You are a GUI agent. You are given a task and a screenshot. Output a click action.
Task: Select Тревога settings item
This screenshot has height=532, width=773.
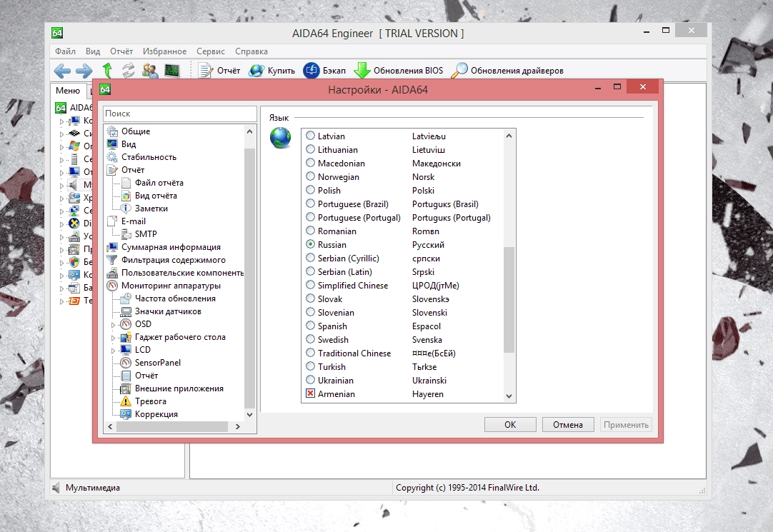(150, 401)
